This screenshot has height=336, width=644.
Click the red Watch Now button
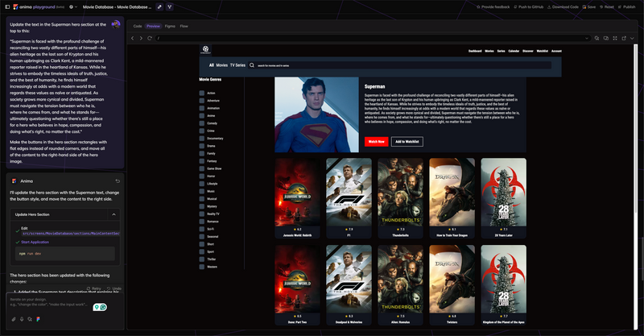376,142
